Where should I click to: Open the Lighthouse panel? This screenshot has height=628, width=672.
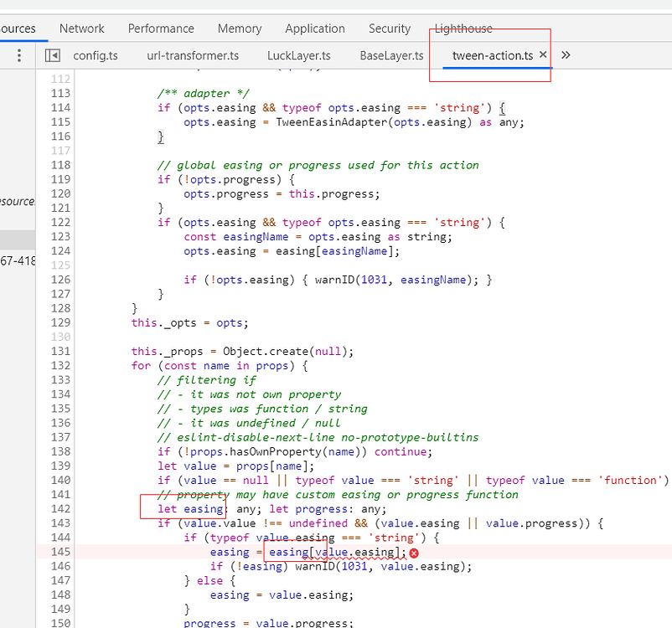click(x=463, y=28)
